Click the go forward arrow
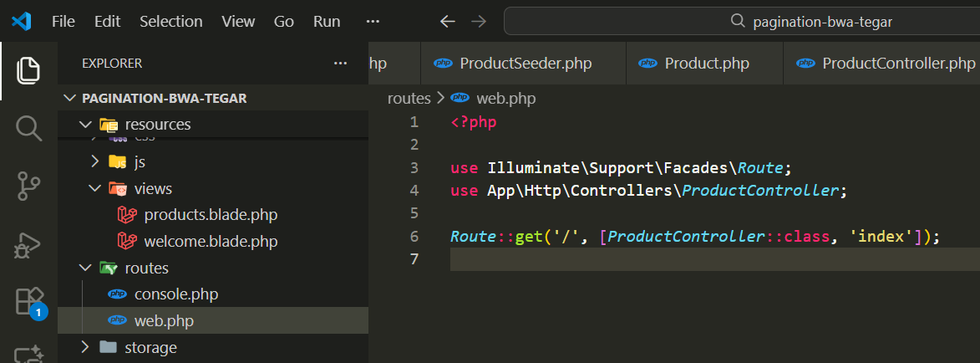Image resolution: width=980 pixels, height=363 pixels. (478, 22)
